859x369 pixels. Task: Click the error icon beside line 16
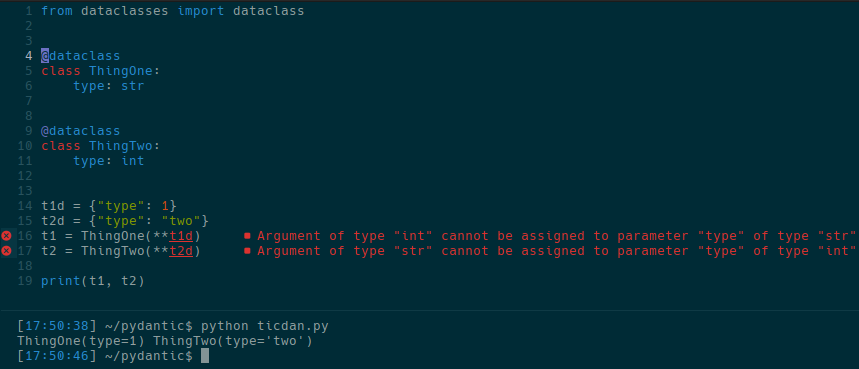coord(6,236)
